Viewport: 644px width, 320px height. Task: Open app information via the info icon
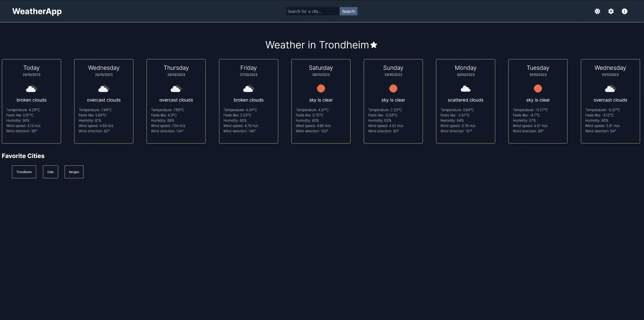click(x=625, y=11)
